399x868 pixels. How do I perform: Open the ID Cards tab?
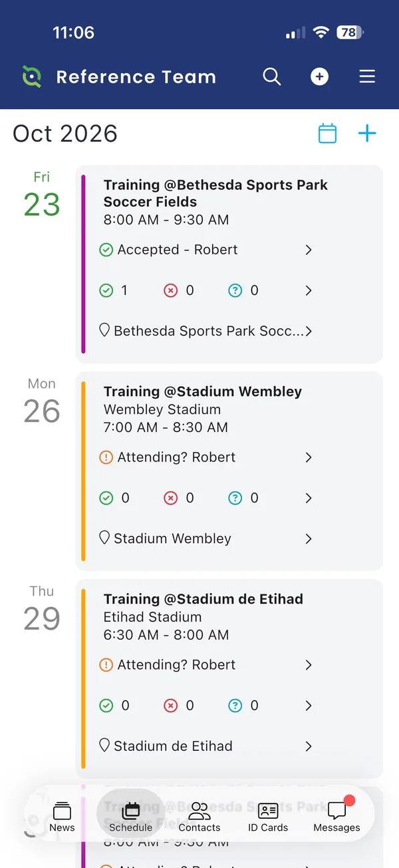pyautogui.click(x=268, y=816)
